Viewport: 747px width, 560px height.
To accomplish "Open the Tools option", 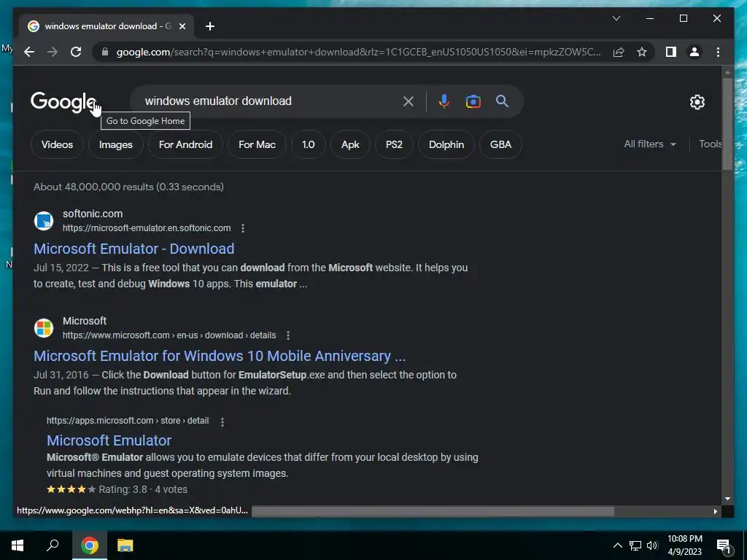I will 710,144.
